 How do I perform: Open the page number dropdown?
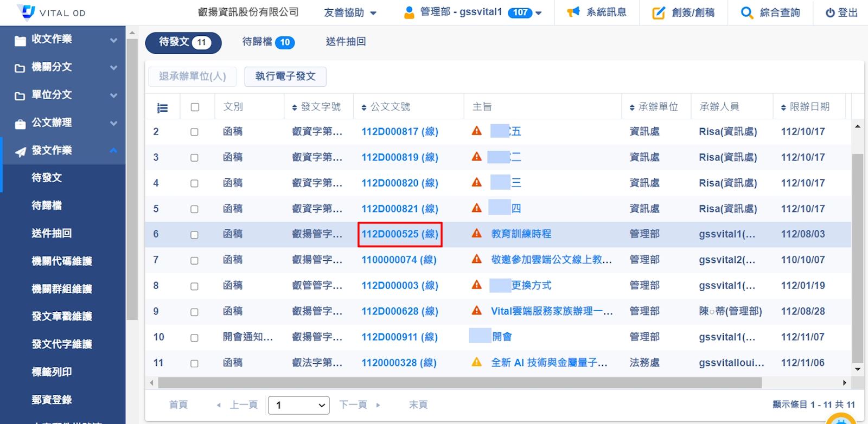pyautogui.click(x=299, y=405)
